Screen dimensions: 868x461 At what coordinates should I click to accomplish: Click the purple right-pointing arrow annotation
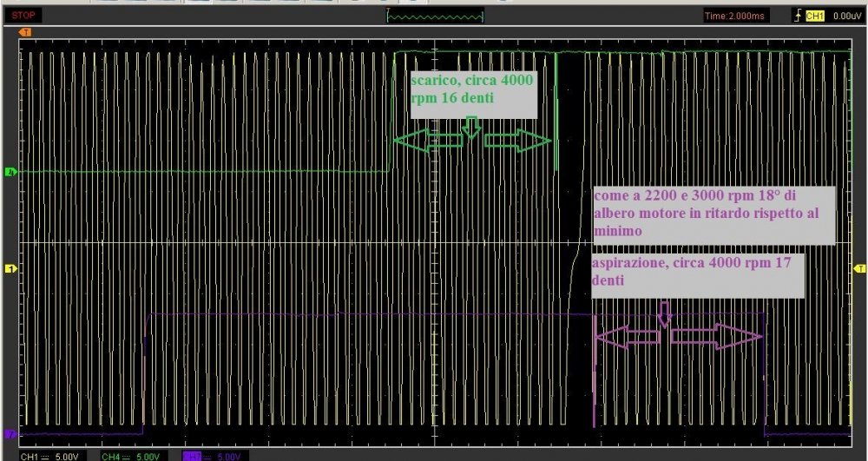click(x=716, y=336)
